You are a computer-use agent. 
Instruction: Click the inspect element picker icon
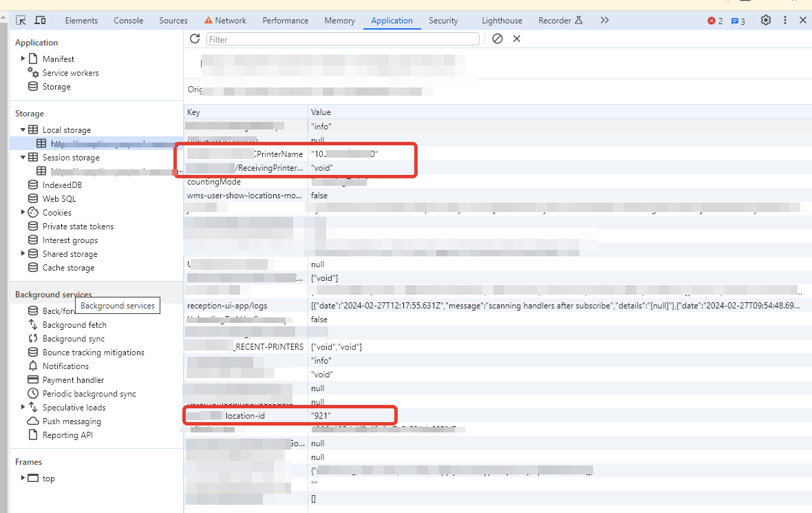21,21
